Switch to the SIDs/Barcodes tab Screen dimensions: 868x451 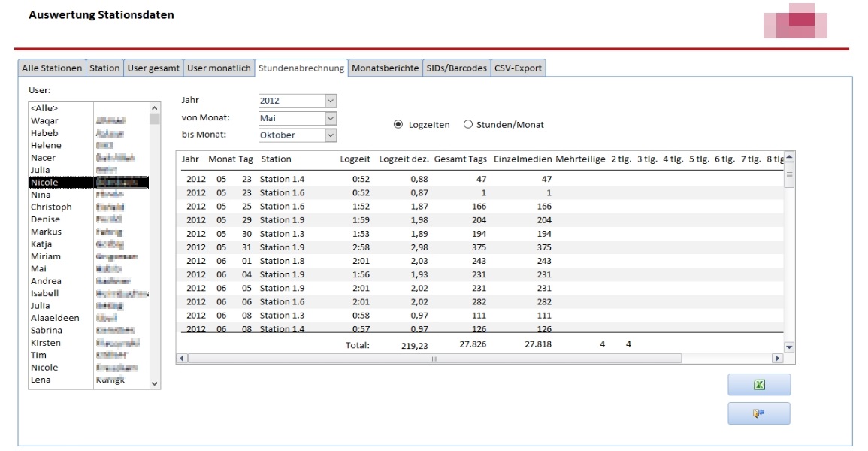[457, 68]
